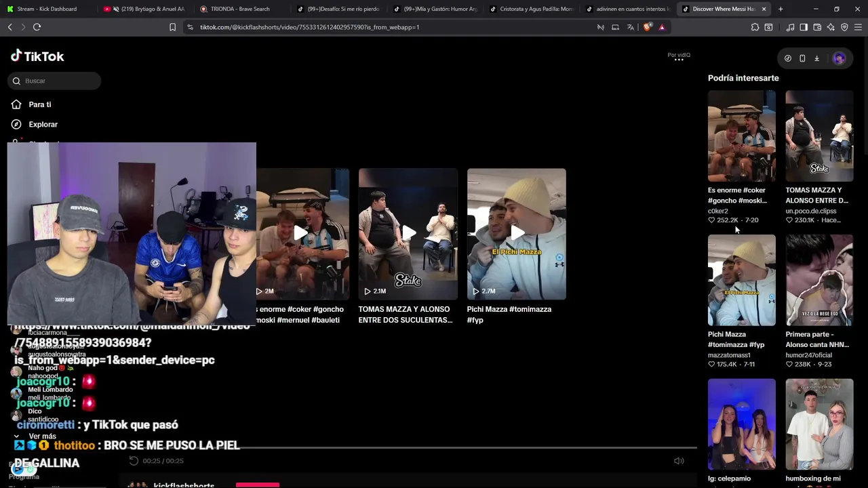Screen dimensions: 868x488
Task: Click mazzatomass1 username link
Action: coord(729,355)
